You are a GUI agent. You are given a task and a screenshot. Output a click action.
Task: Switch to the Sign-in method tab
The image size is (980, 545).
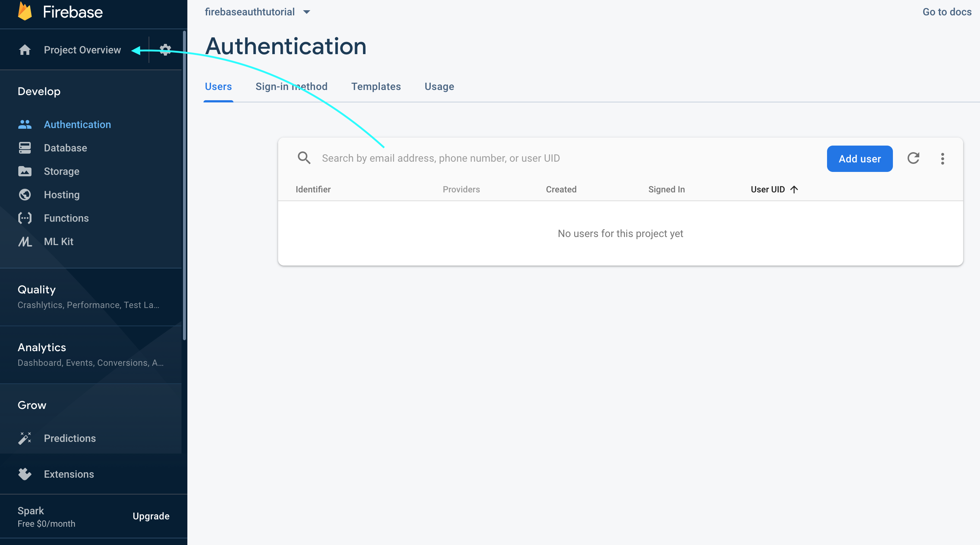click(x=291, y=87)
